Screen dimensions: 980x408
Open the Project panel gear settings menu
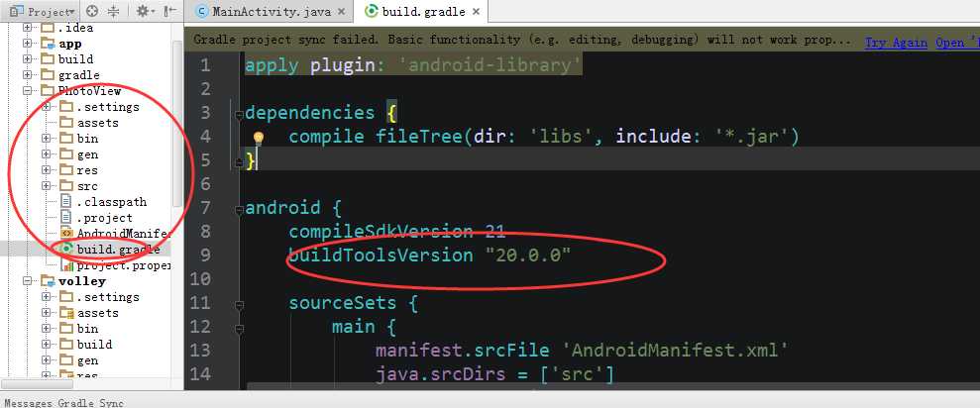[x=145, y=11]
